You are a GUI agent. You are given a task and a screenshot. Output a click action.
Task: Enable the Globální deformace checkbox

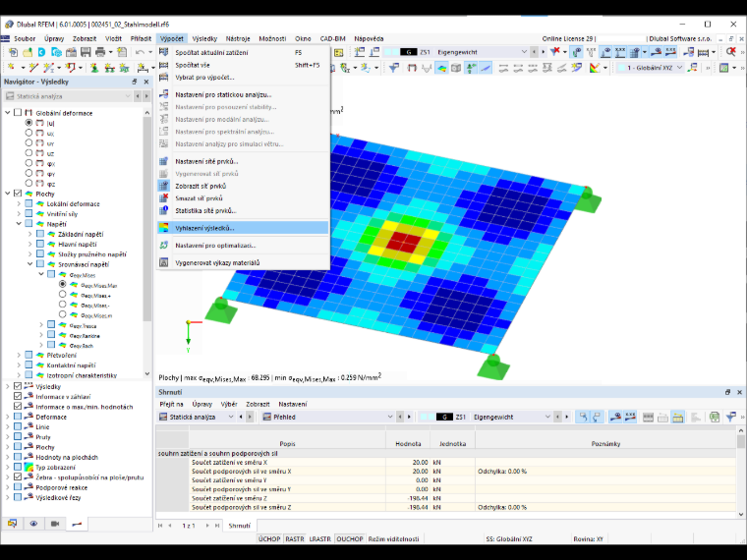pyautogui.click(x=18, y=113)
